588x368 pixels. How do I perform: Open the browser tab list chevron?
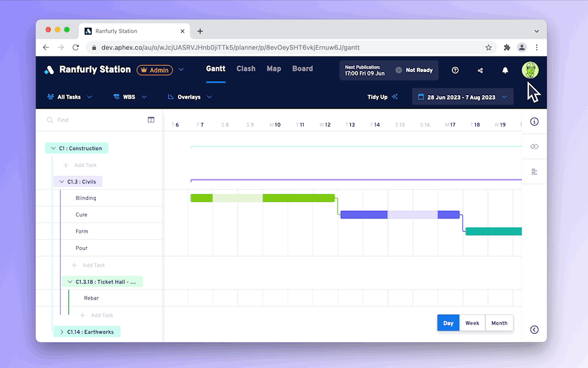pyautogui.click(x=537, y=31)
